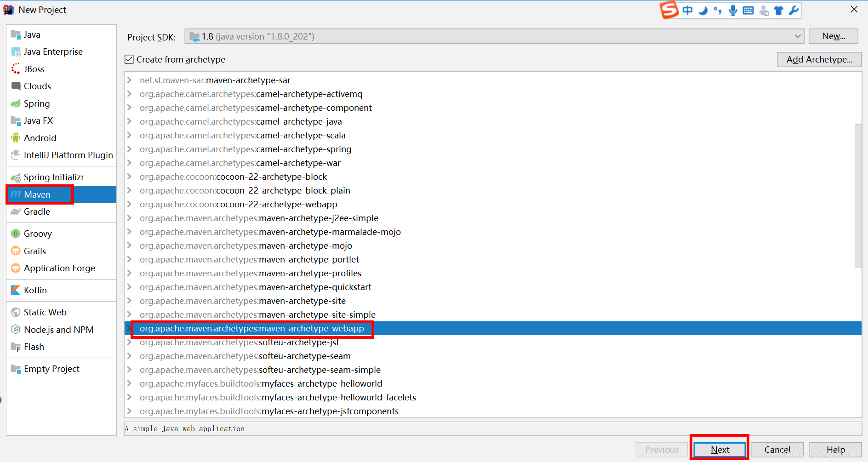Select IntelliJ Platform Plugin icon
The image size is (868, 462).
click(16, 155)
